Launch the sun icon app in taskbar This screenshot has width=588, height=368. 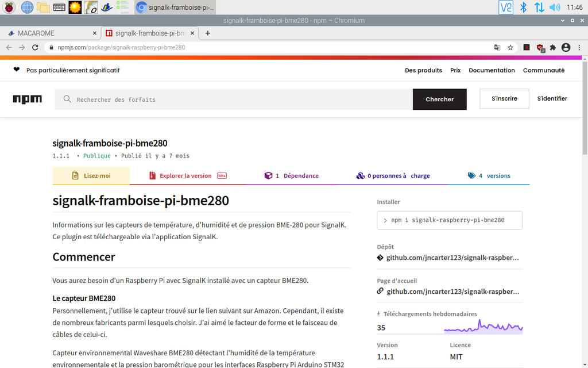coord(75,7)
